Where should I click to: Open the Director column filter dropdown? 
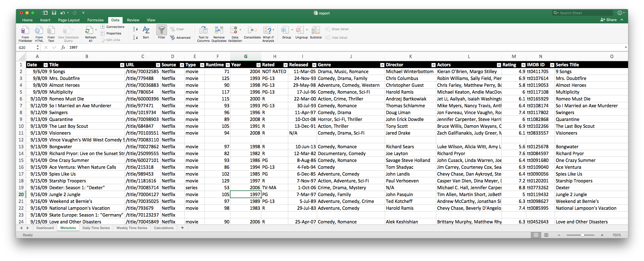click(x=433, y=65)
